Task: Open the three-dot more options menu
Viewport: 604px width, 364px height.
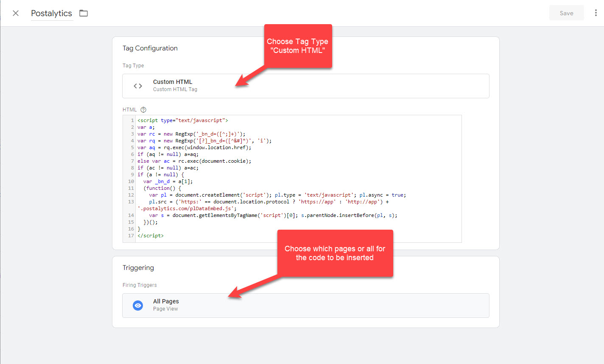Action: pos(596,13)
